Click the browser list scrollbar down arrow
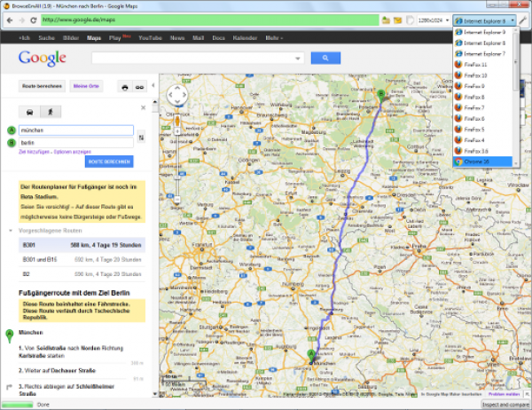The image size is (532, 410). pos(516,164)
